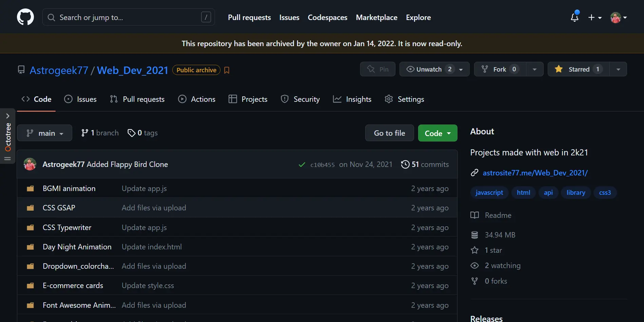The width and height of the screenshot is (644, 322).
Task: Open the Fork options dropdown arrow
Action: tap(534, 69)
